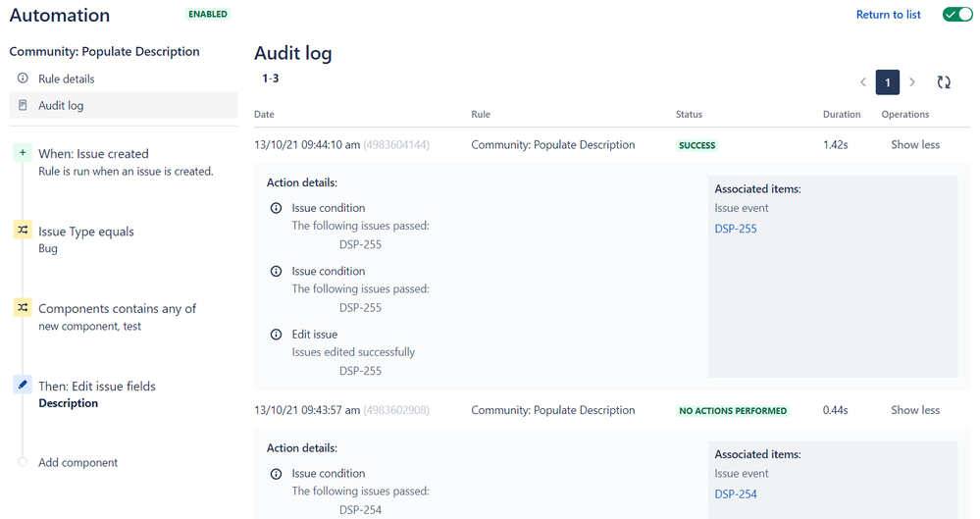Collapse the NO ACTIONS PERFORMED entry with Show less
Image resolution: width=980 pixels, height=519 pixels.
914,410
